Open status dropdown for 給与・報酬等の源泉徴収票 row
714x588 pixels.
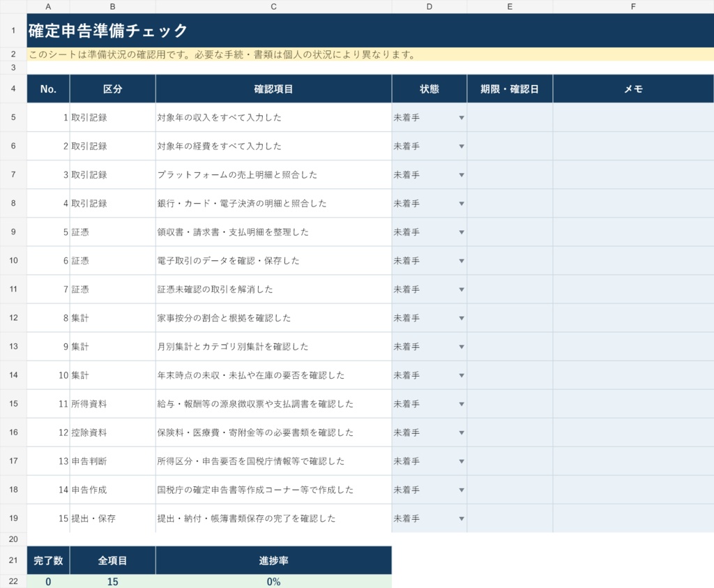tap(462, 405)
